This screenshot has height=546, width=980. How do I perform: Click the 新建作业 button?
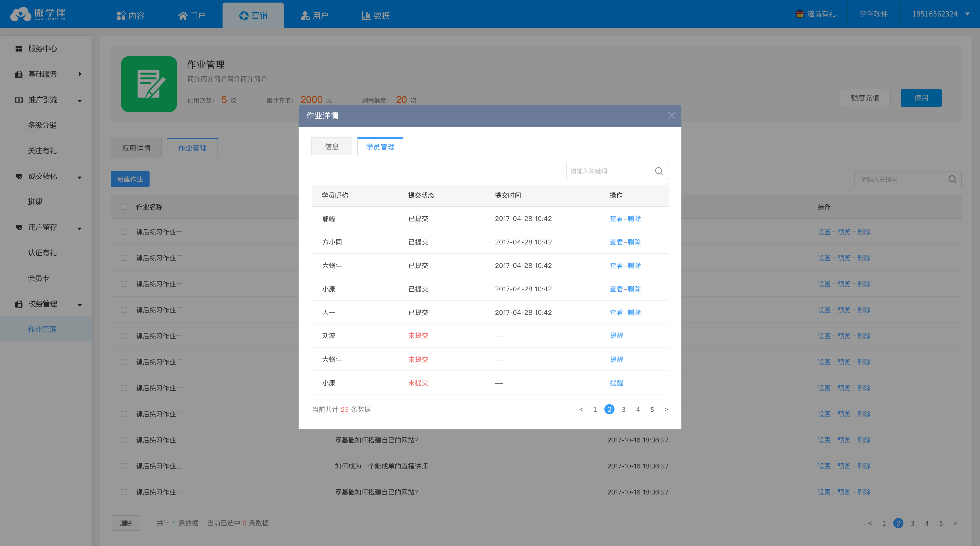(130, 179)
